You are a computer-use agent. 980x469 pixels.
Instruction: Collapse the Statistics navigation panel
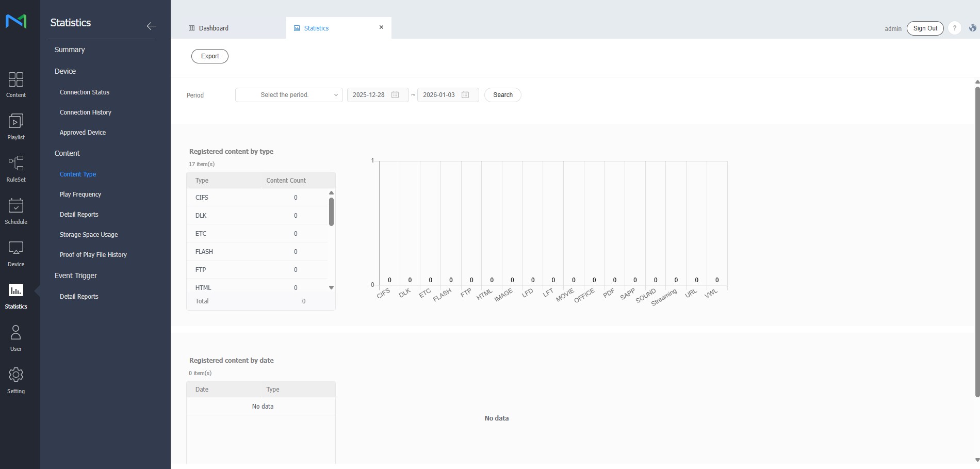tap(151, 26)
